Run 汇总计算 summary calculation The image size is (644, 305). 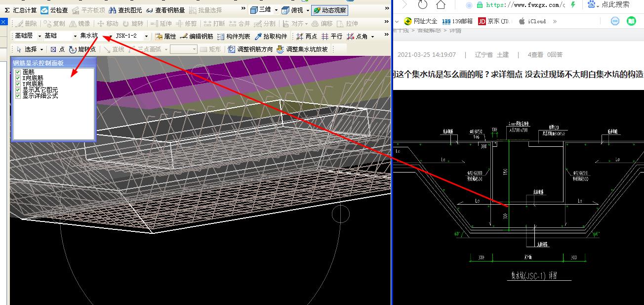coord(20,10)
